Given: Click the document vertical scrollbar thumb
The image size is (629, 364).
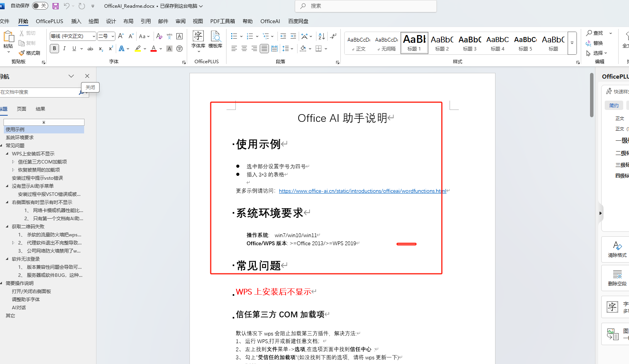Looking at the screenshot, I should click(x=592, y=95).
